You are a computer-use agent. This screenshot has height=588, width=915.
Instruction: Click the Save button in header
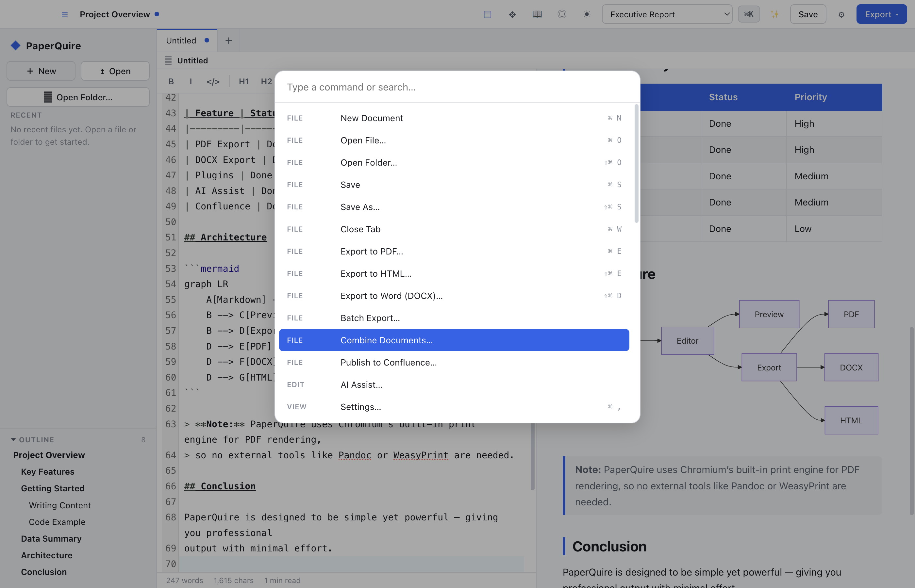pyautogui.click(x=808, y=14)
